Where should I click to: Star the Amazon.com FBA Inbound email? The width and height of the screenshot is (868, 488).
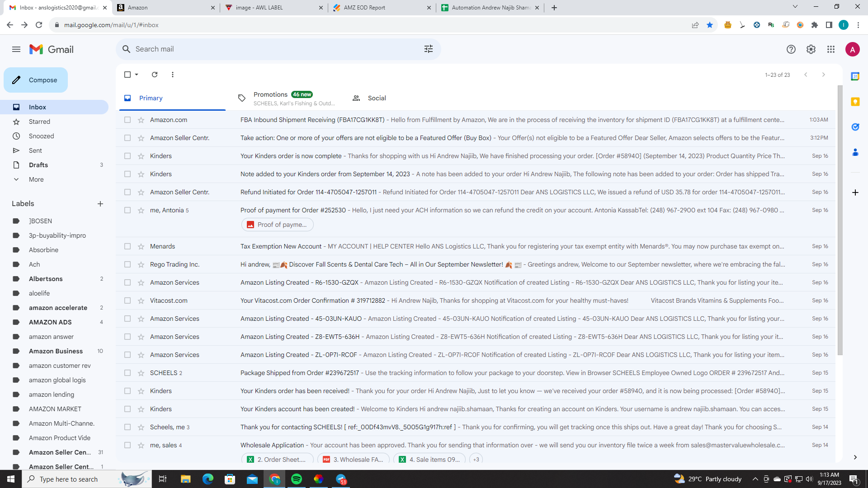click(x=141, y=120)
